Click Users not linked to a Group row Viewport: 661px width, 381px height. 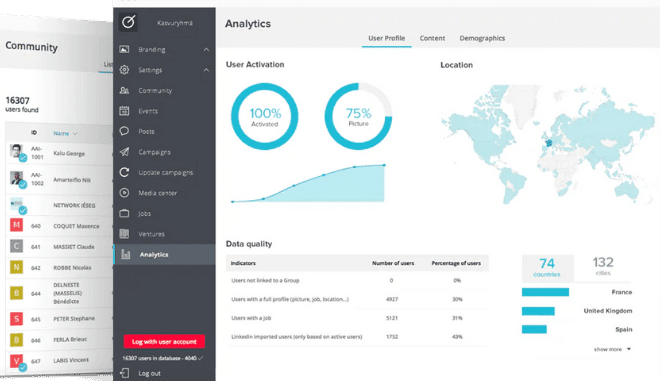point(357,280)
